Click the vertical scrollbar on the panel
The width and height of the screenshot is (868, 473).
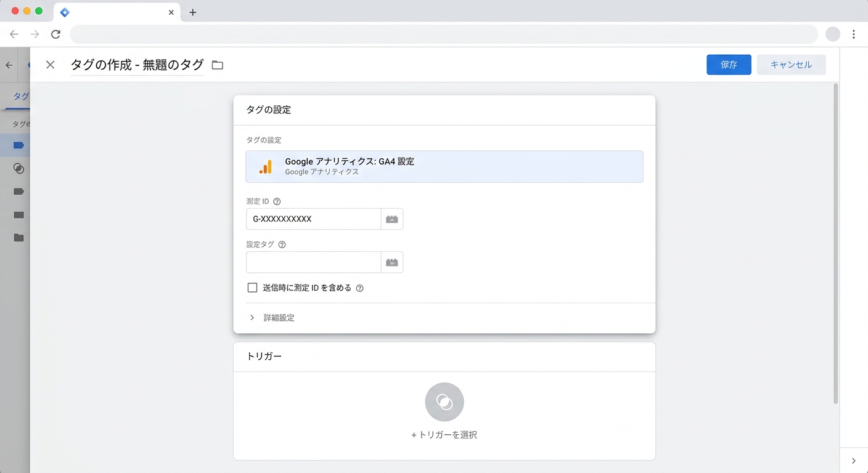point(835,244)
